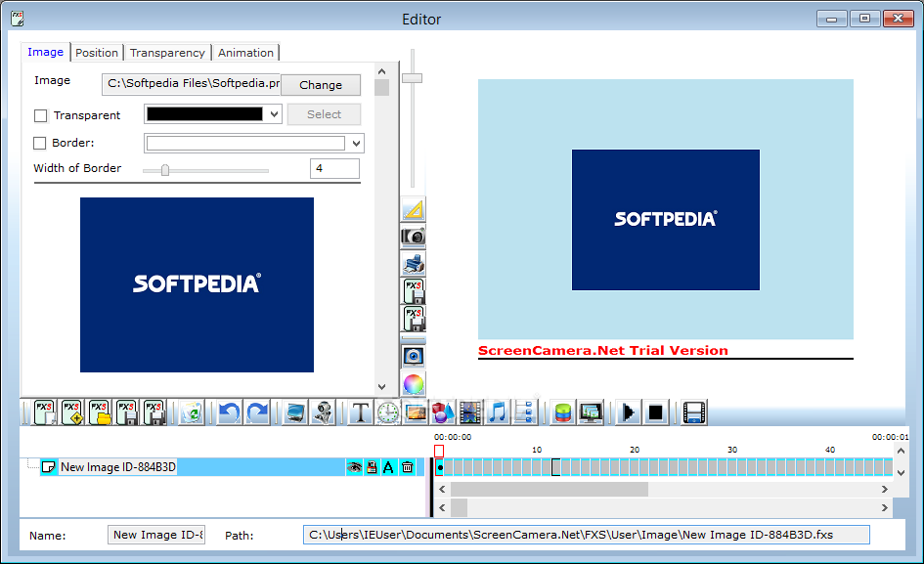This screenshot has height=564, width=924.
Task: Click the Softpedia image preview thumbnail
Action: click(197, 284)
